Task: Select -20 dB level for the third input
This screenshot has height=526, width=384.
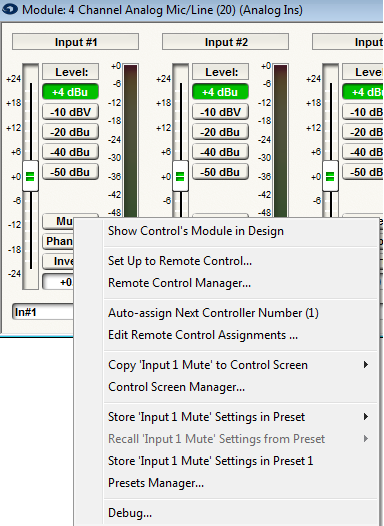Action: [363, 132]
